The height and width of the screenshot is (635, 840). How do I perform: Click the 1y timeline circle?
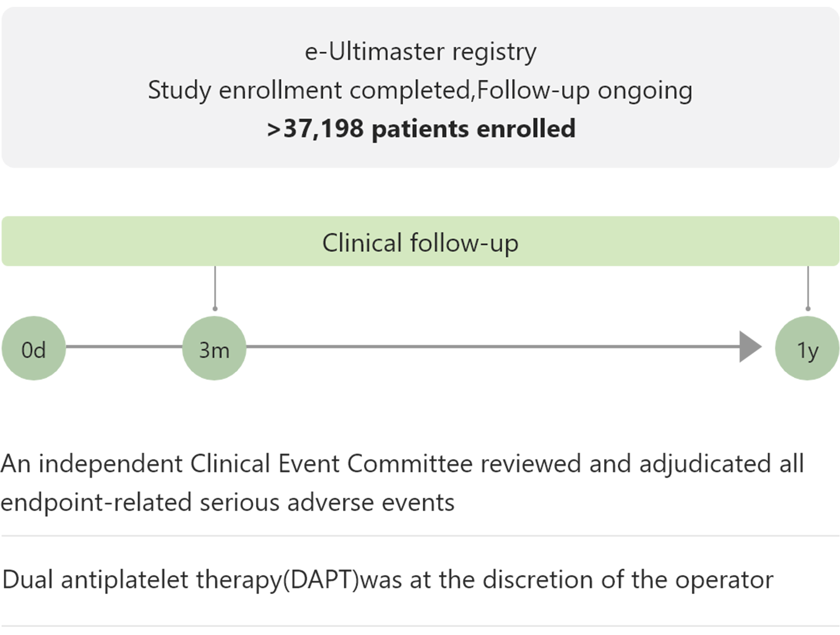tap(807, 348)
